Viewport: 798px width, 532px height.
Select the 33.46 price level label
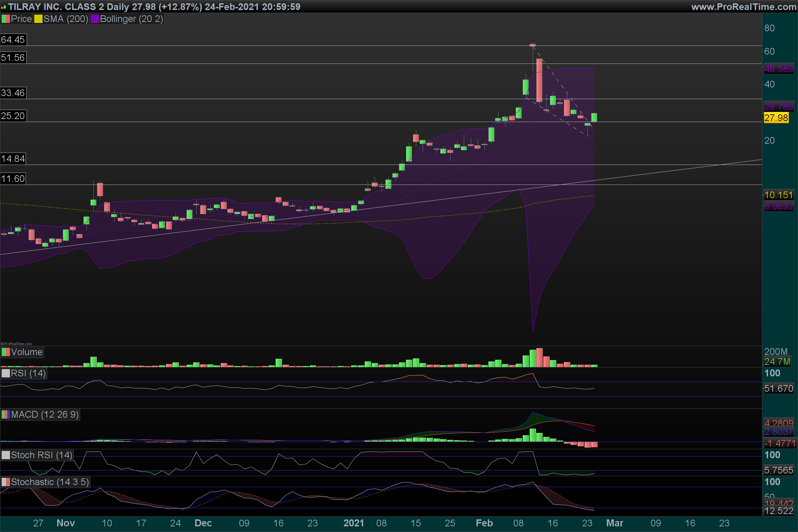[13, 93]
